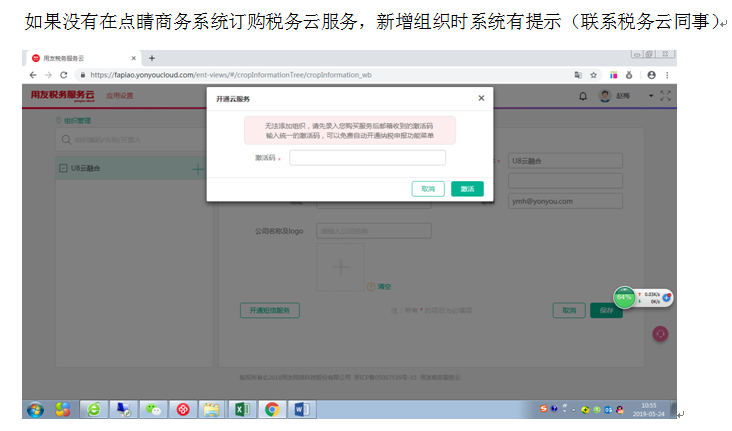732x431 pixels.
Task: Close the 开通云服务 dialog
Action: tap(481, 98)
